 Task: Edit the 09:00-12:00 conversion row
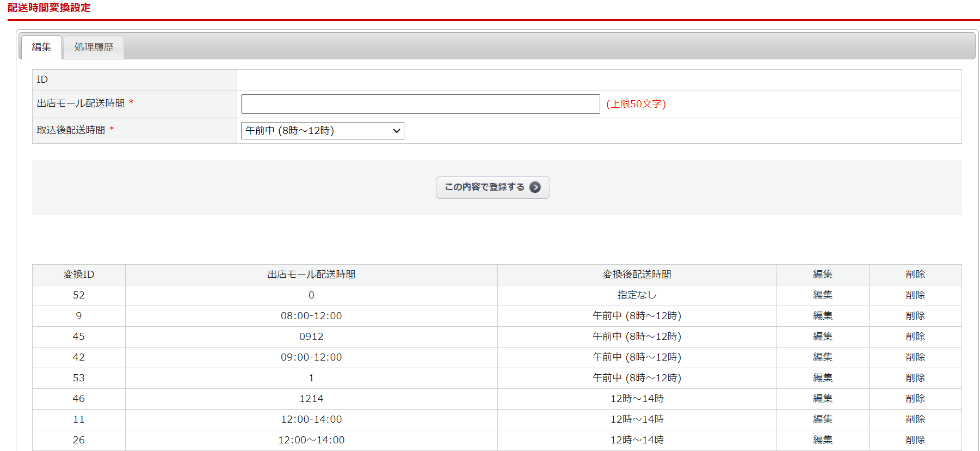(x=822, y=357)
